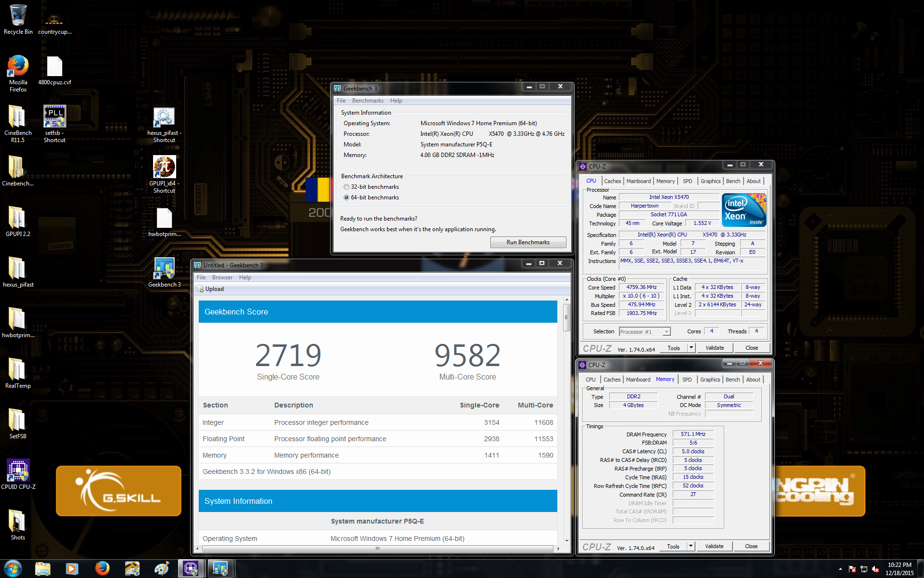Open Mozilla Firefox desktop shortcut
Viewport: 924px width, 578px height.
coord(18,73)
